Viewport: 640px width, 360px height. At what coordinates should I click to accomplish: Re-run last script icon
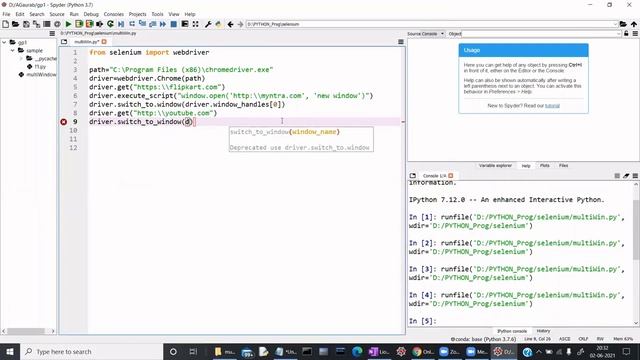(110, 24)
